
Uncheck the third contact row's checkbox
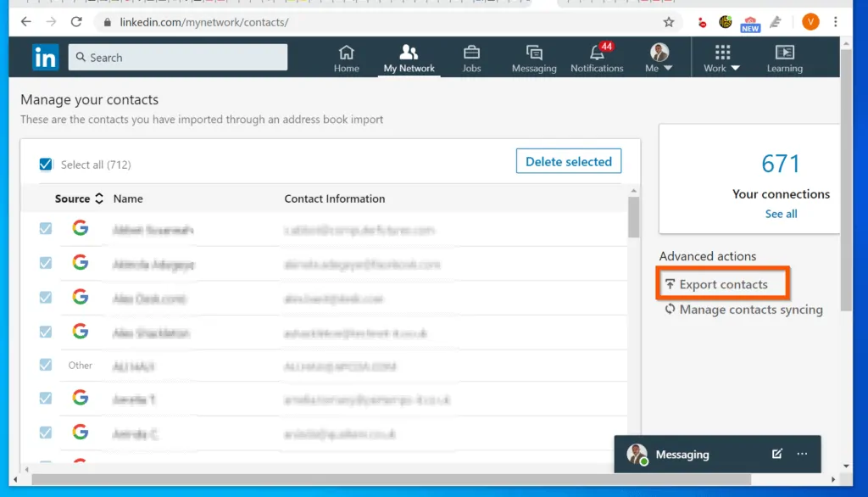click(x=46, y=298)
